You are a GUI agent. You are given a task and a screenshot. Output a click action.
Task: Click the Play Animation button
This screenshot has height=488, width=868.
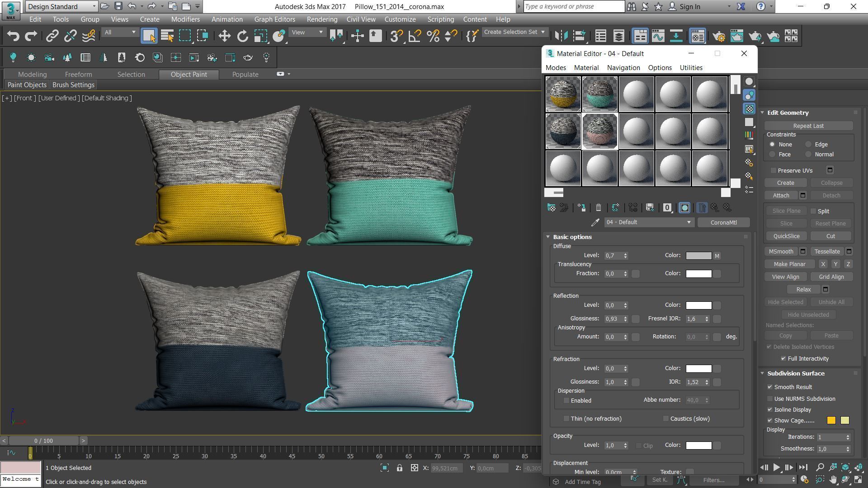pyautogui.click(x=776, y=468)
